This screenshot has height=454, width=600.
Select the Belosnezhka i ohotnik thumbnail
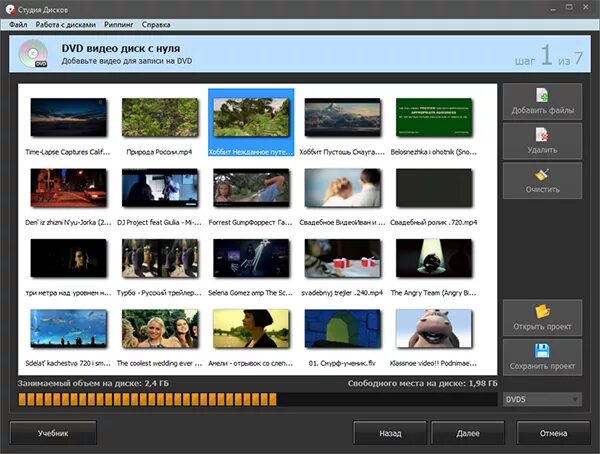tap(434, 117)
